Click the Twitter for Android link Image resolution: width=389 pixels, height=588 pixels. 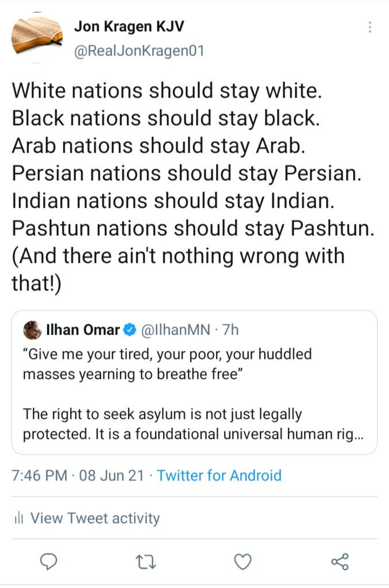219,475
